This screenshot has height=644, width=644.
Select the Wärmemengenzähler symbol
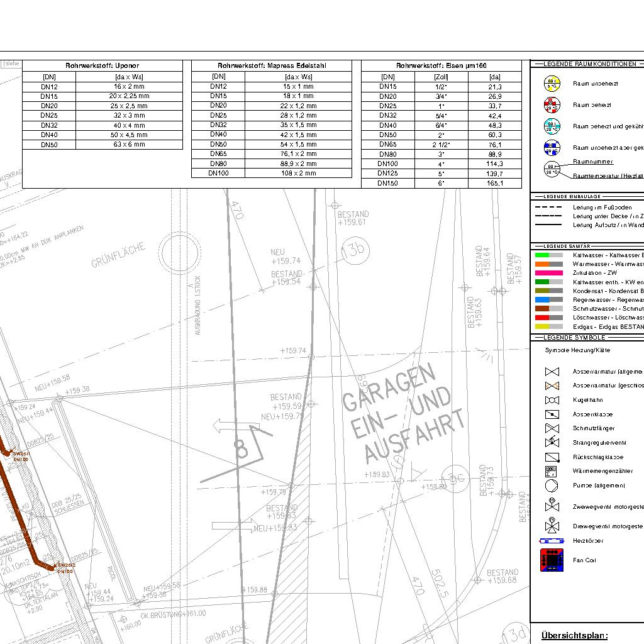coord(552,471)
